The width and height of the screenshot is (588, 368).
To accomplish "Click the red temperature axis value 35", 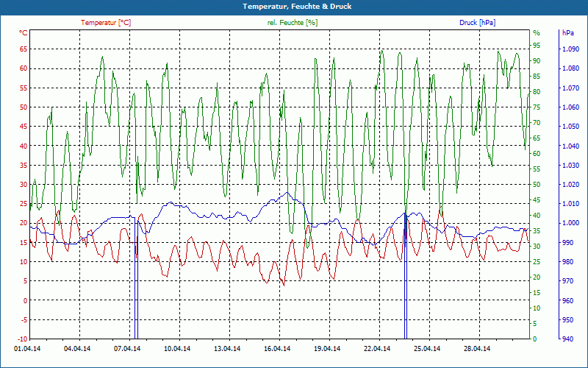I will click(x=24, y=165).
